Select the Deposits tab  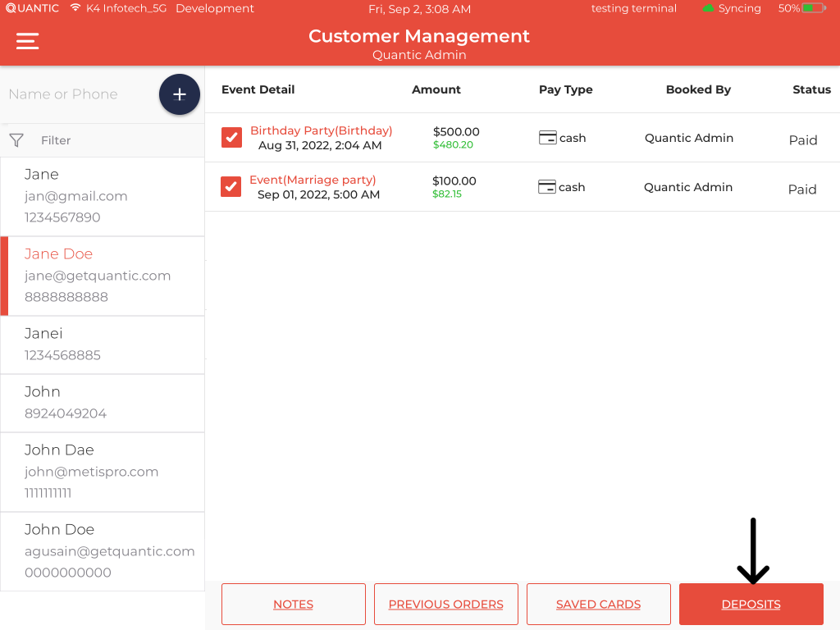[x=751, y=605]
